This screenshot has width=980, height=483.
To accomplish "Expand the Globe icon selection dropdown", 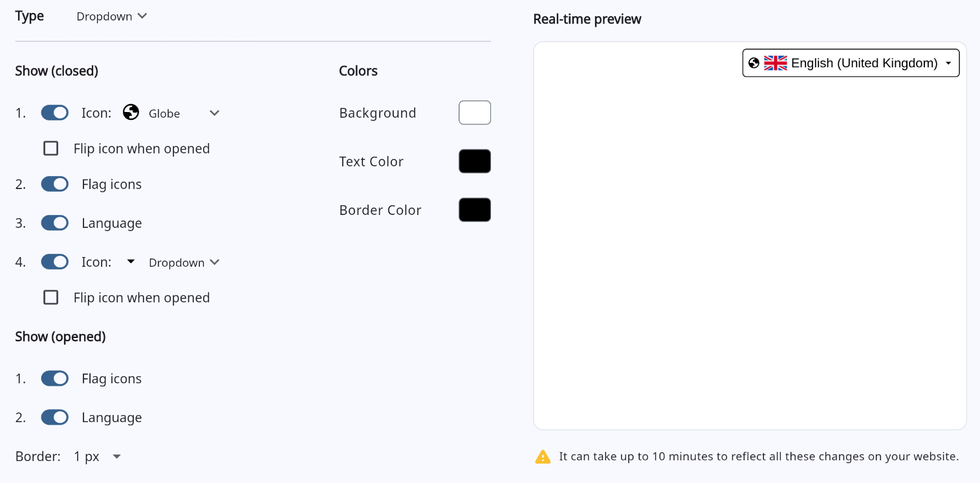I will (x=214, y=113).
